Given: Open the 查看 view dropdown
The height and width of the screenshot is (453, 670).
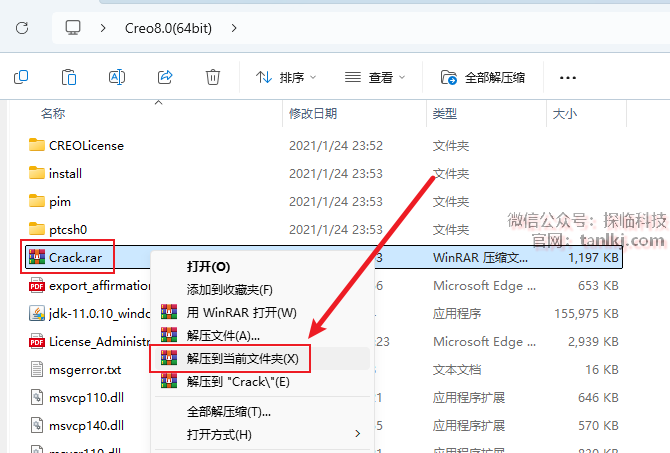Looking at the screenshot, I should [x=375, y=77].
